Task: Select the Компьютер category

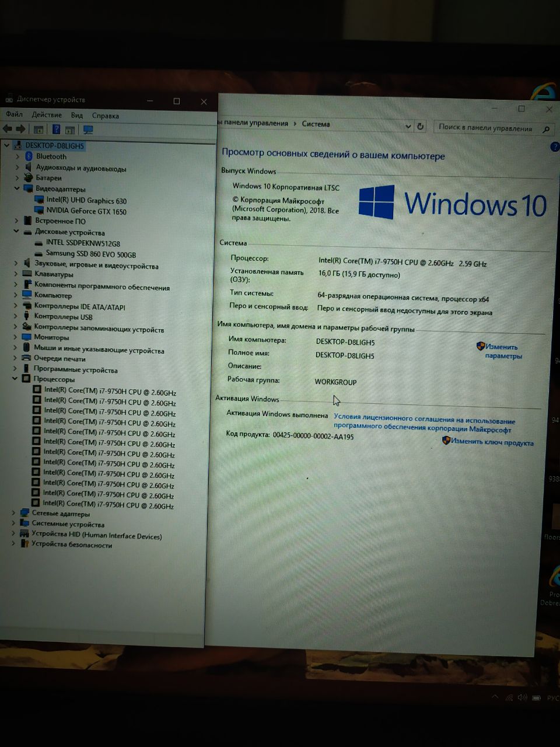Action: pyautogui.click(x=52, y=295)
